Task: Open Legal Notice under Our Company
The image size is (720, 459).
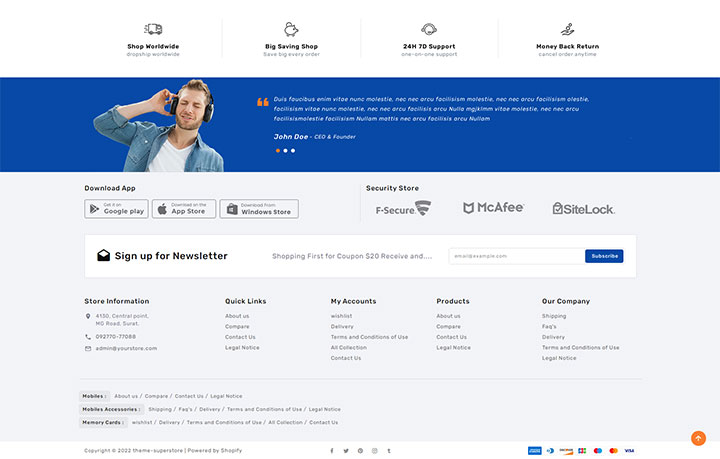Action: point(559,358)
